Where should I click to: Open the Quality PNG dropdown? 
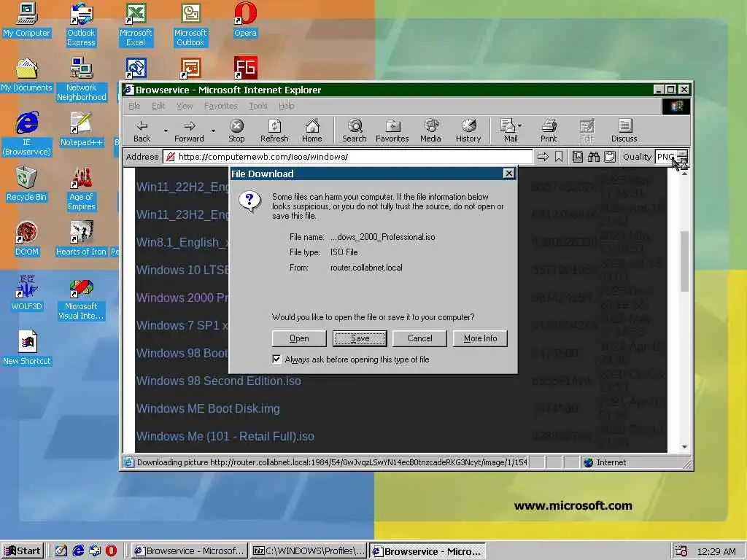[682, 157]
